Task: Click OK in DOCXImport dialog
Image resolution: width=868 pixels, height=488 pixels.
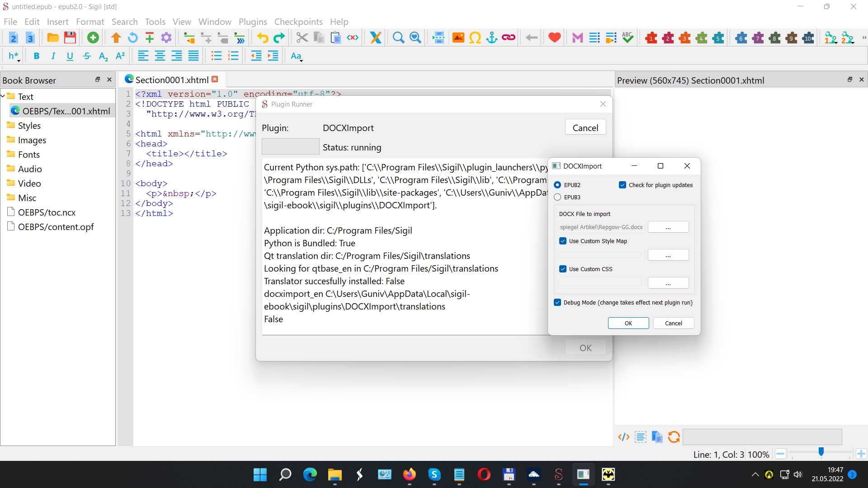Action: coord(628,323)
